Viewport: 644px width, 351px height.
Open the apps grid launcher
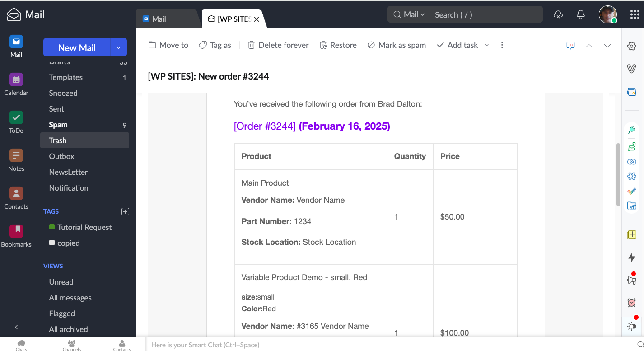tap(635, 14)
